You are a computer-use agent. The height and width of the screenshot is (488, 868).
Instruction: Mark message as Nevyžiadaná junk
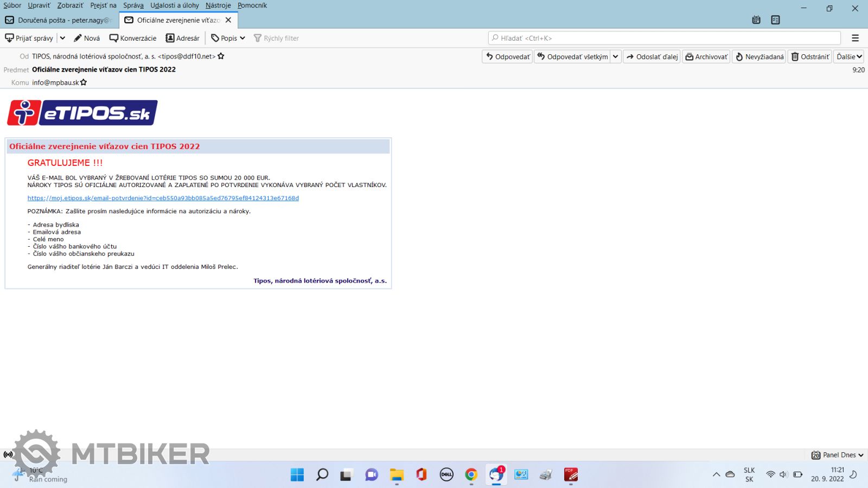point(759,56)
